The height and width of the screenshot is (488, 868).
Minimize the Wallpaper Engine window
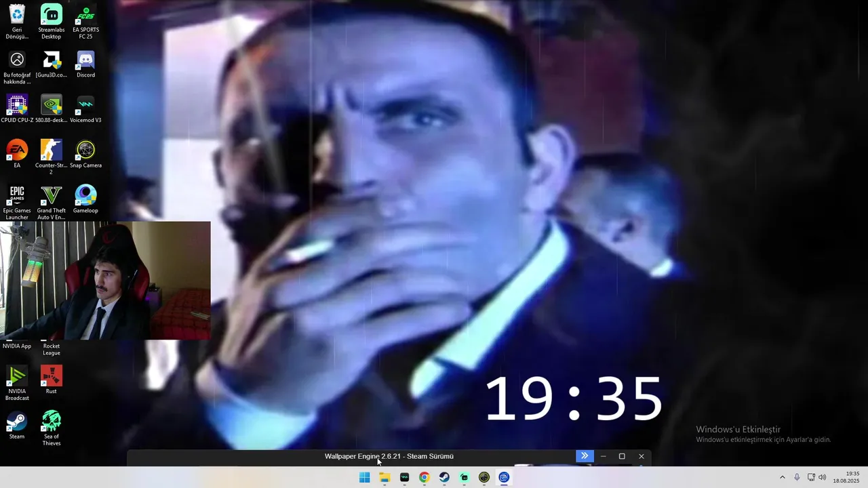coord(603,456)
